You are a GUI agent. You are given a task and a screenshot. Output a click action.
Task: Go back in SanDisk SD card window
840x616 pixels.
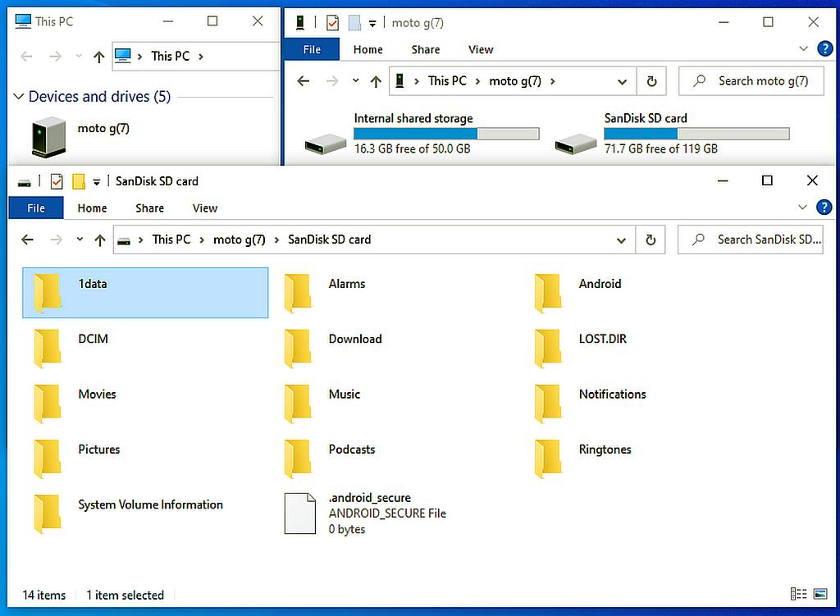click(x=27, y=240)
